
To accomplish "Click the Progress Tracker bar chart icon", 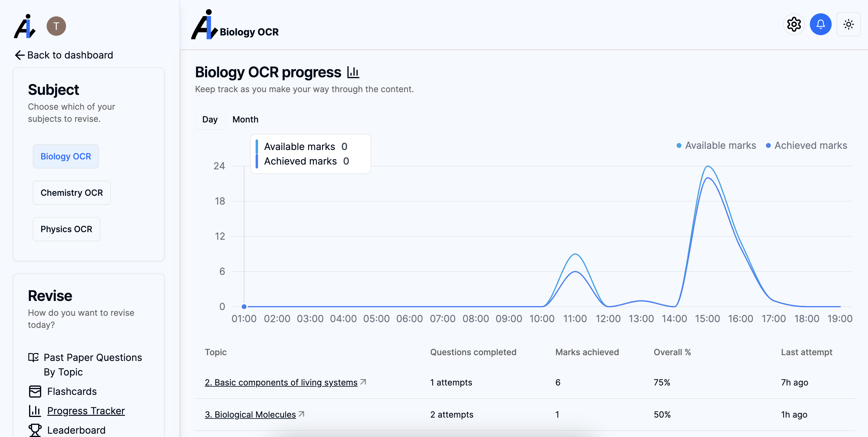I will [x=35, y=410].
